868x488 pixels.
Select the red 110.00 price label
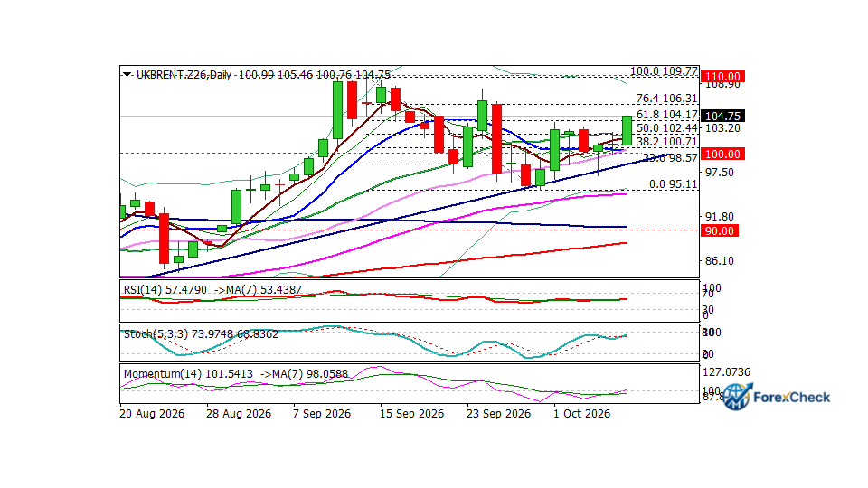[723, 76]
